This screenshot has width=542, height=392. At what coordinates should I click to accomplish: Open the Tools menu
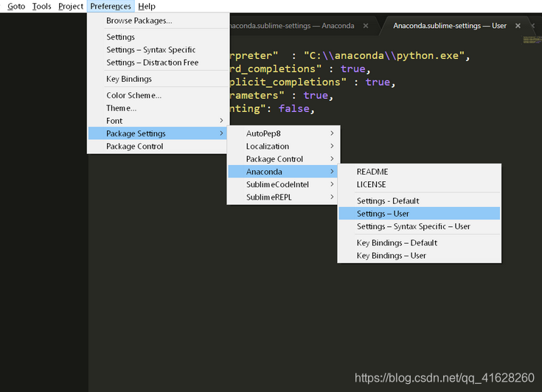[x=41, y=6]
